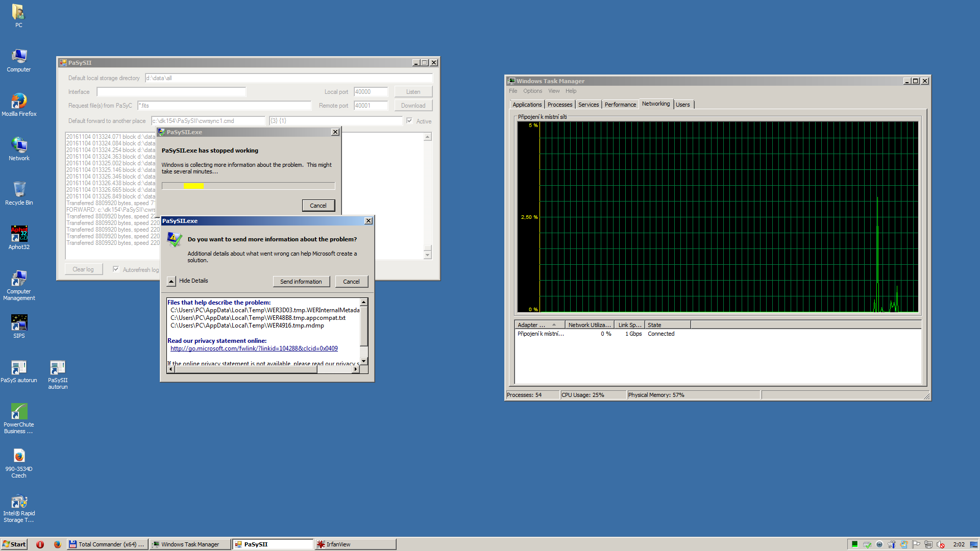
Task: Switch to Total Commander taskbar button
Action: (107, 544)
